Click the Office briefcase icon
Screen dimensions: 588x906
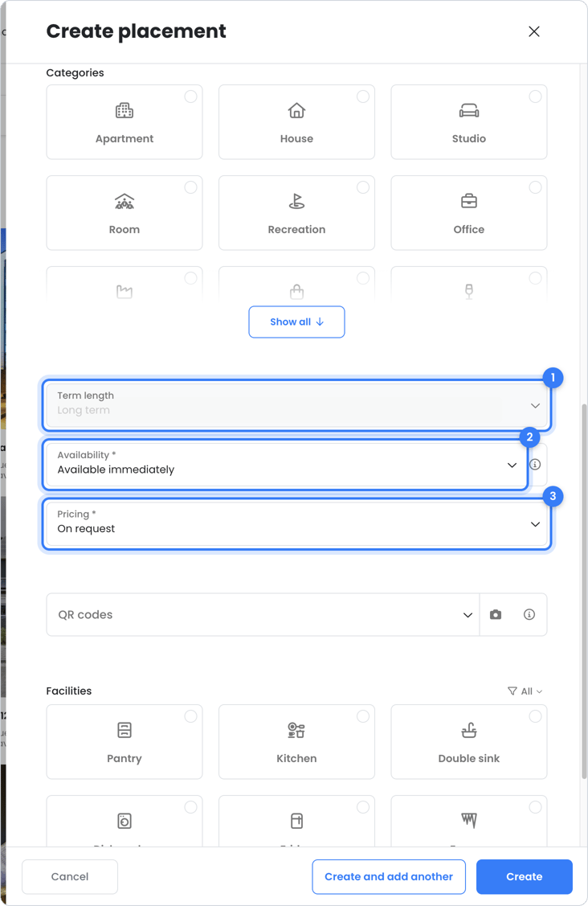click(469, 202)
